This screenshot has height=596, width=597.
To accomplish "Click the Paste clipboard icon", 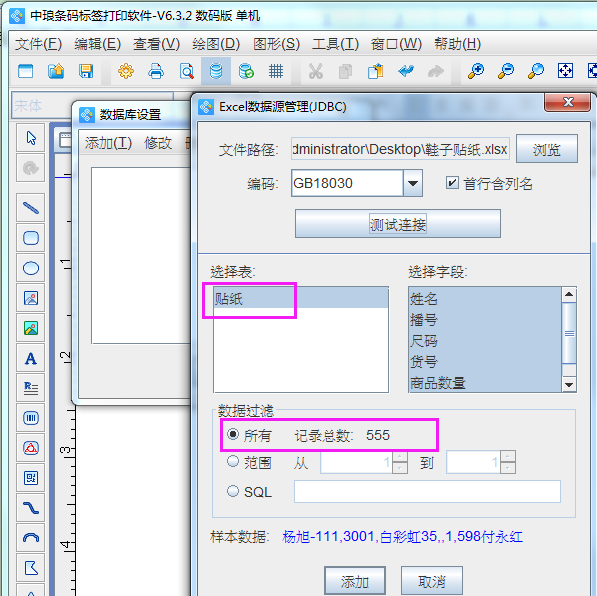I will click(x=376, y=71).
